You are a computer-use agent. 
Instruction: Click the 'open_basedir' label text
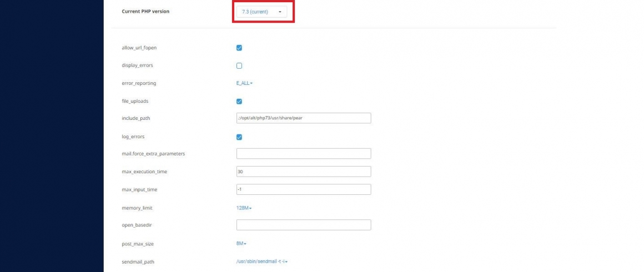point(137,225)
